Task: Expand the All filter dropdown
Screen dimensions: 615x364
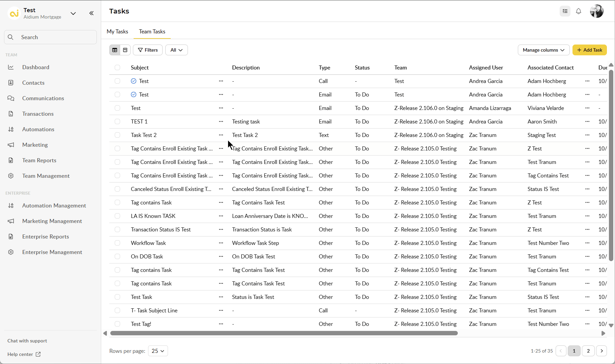Action: tap(176, 50)
